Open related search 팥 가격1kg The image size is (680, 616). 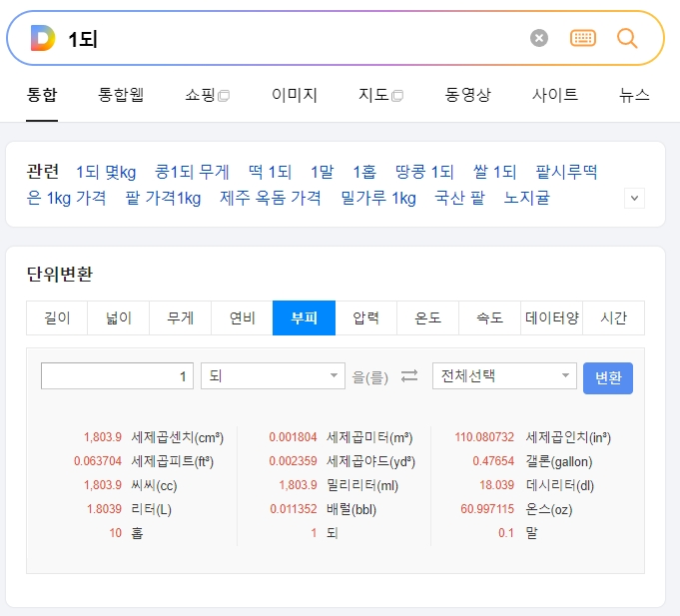[163, 198]
